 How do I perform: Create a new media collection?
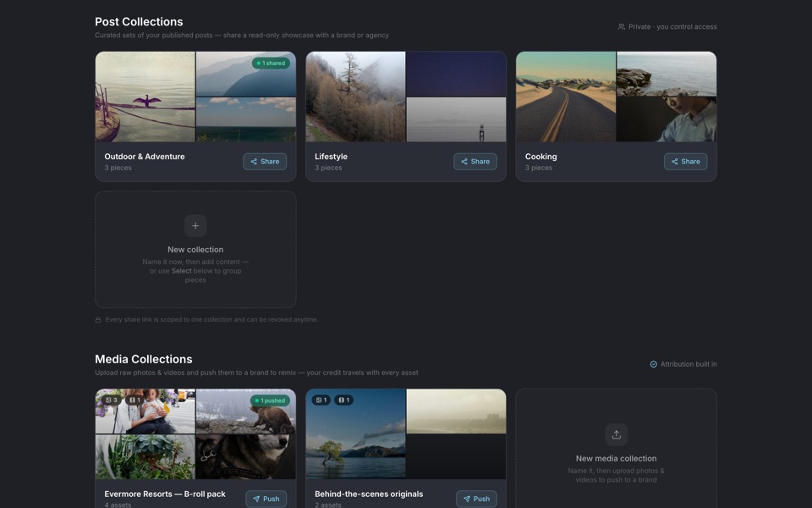tap(617, 449)
